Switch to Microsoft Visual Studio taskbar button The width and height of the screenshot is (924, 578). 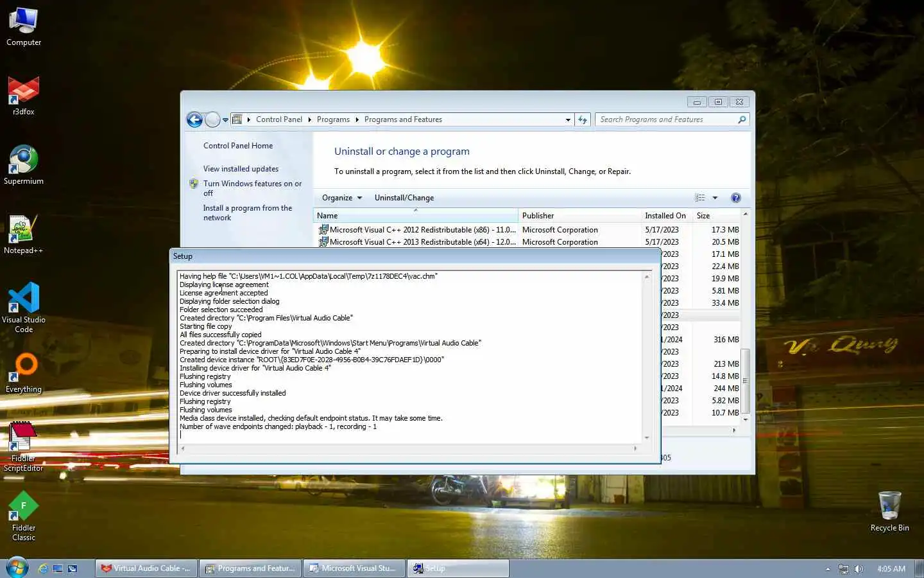(354, 568)
